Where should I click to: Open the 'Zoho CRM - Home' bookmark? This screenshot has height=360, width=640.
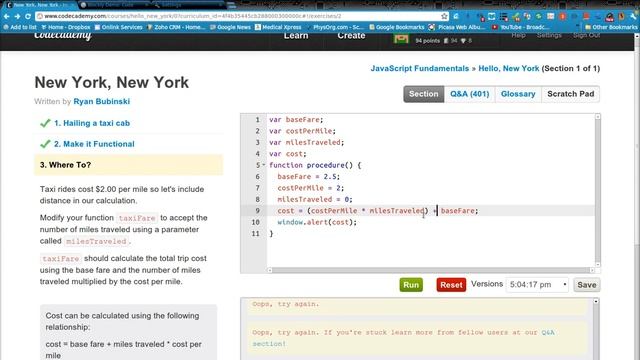pyautogui.click(x=176, y=27)
